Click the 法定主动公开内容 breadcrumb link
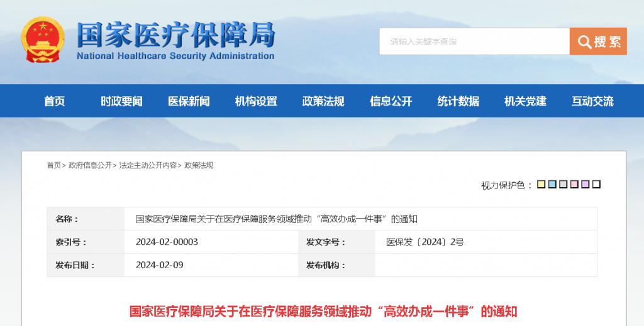Image resolution: width=644 pixels, height=326 pixels. pyautogui.click(x=148, y=165)
